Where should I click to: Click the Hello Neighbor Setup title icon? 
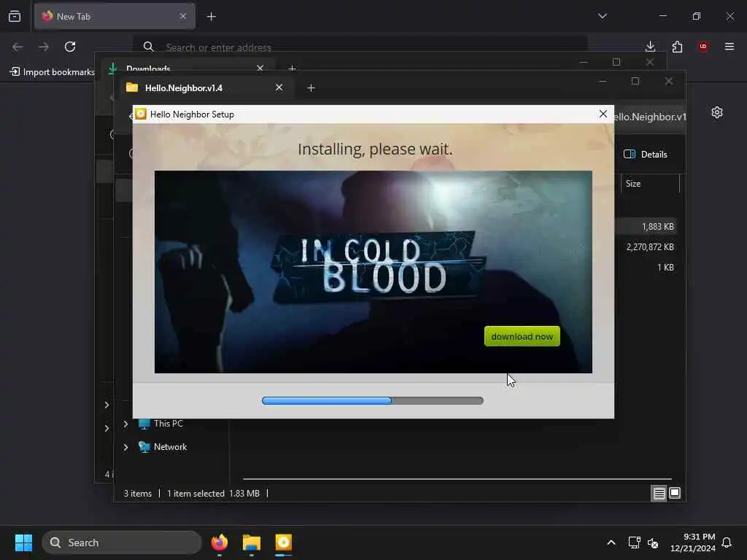[141, 114]
